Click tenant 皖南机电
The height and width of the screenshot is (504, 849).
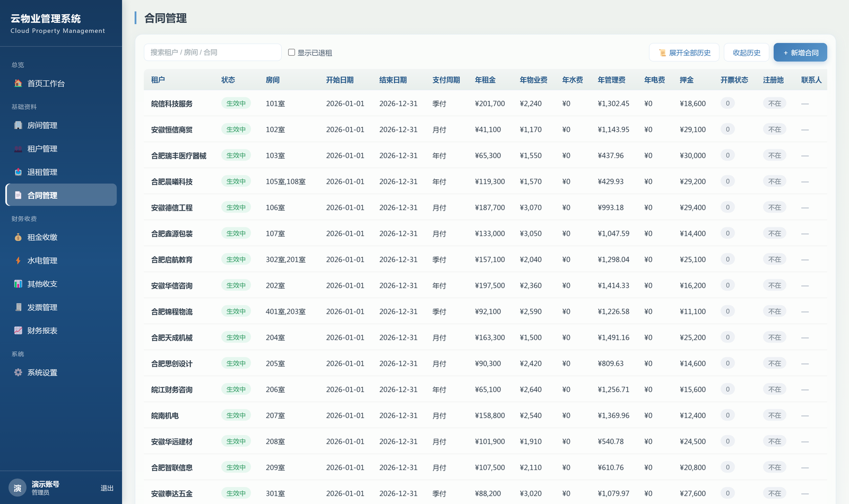[x=165, y=416]
